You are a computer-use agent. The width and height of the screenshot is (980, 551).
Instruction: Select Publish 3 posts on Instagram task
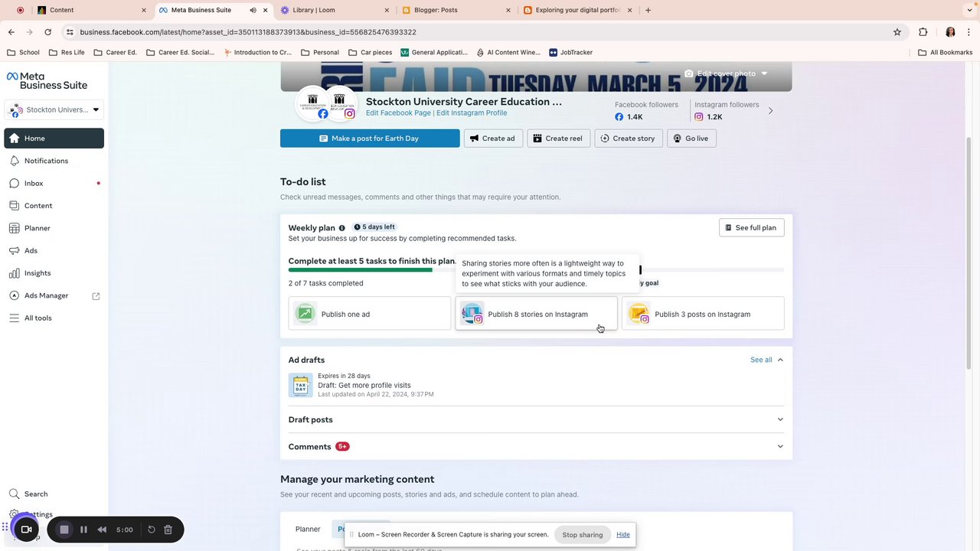[x=703, y=314]
